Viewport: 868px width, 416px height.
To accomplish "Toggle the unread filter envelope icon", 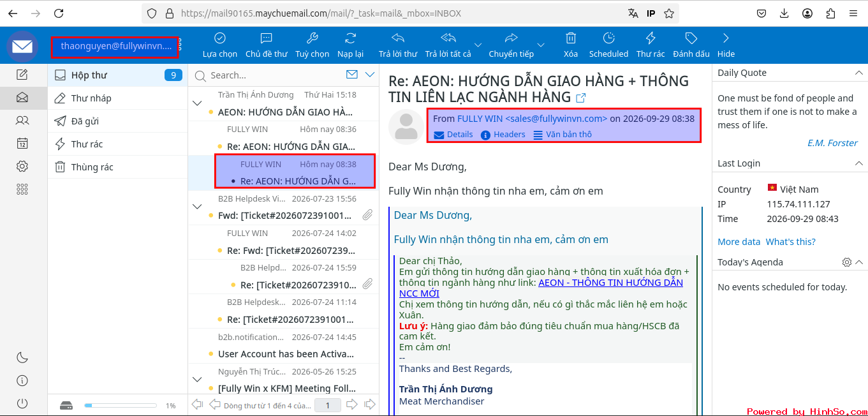I will coord(351,75).
